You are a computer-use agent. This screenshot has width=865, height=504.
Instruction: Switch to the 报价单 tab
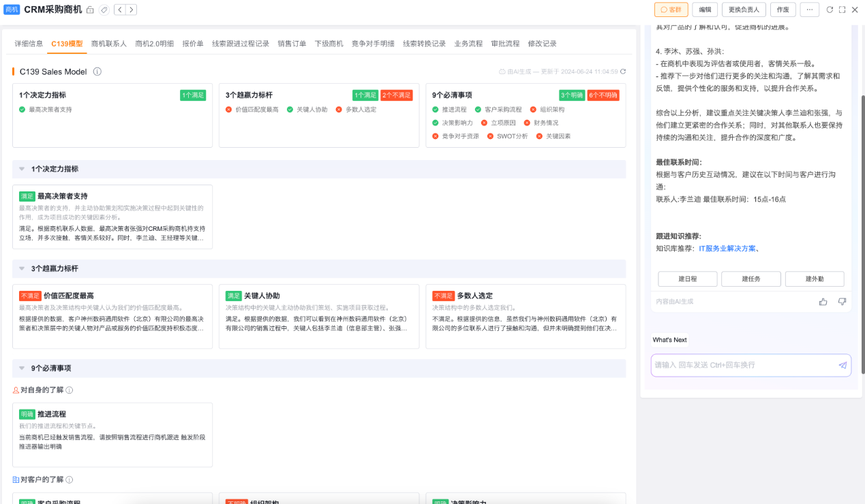point(193,44)
